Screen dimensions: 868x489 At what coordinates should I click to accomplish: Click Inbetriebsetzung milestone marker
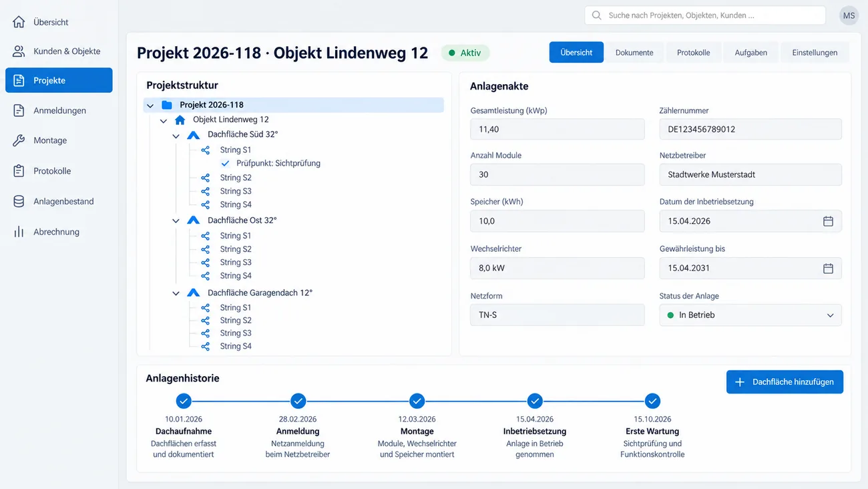[x=535, y=401]
